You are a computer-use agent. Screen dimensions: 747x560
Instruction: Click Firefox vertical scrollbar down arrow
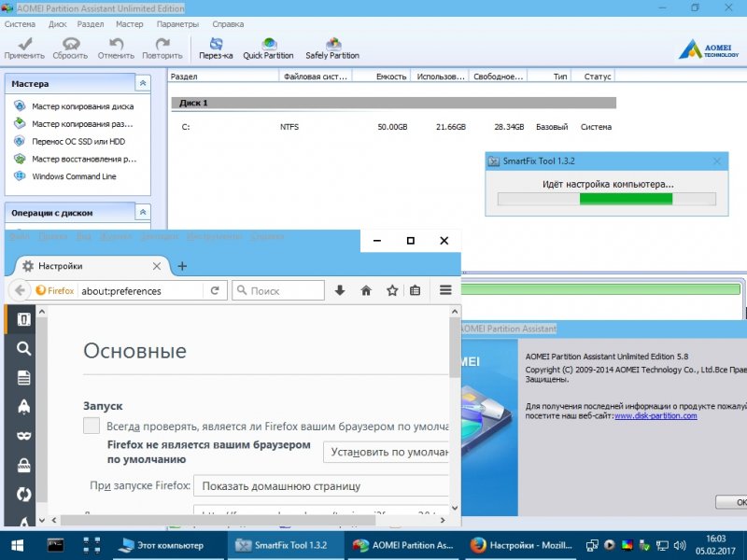click(x=455, y=508)
